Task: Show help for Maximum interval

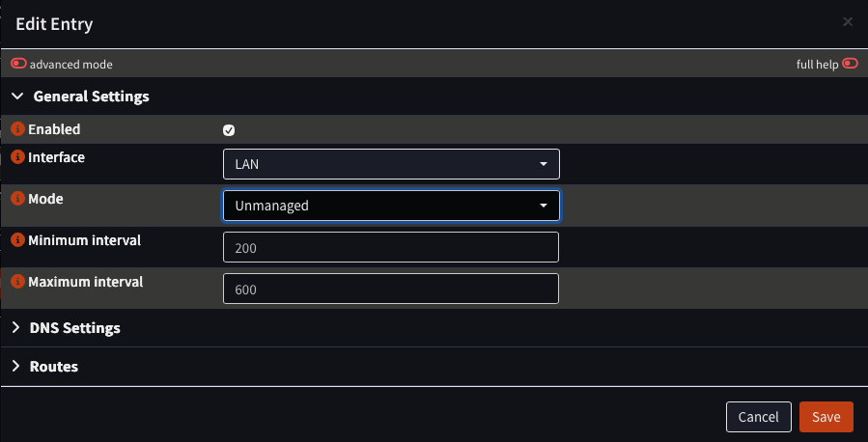Action: (x=17, y=283)
